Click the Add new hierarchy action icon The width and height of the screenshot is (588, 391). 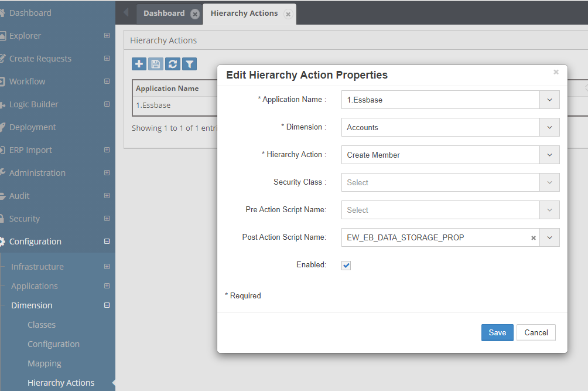139,63
